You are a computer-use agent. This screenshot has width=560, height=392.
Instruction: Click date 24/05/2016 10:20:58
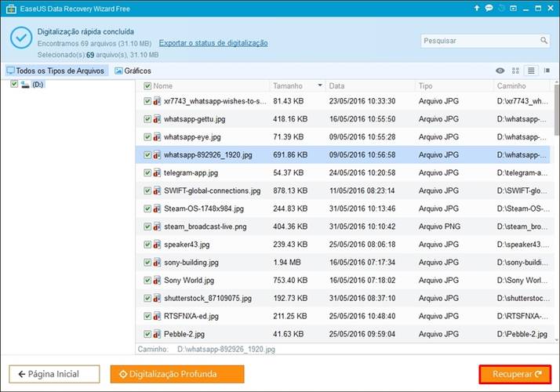click(362, 172)
